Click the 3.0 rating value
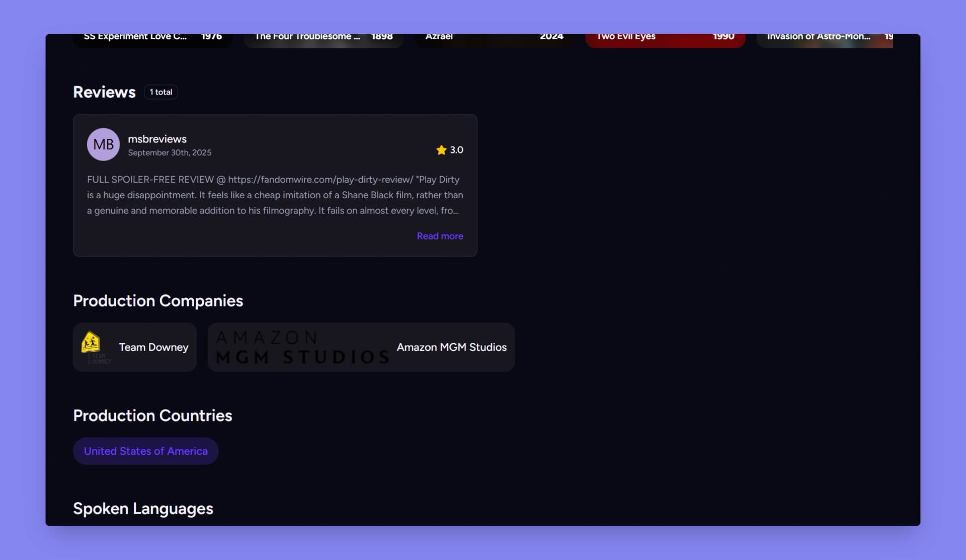 tap(457, 149)
